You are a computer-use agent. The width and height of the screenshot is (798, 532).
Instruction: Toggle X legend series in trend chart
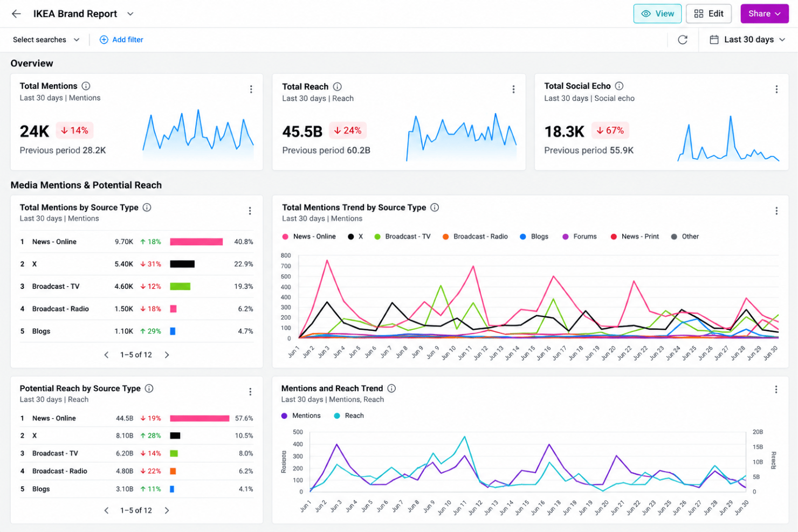pos(356,237)
